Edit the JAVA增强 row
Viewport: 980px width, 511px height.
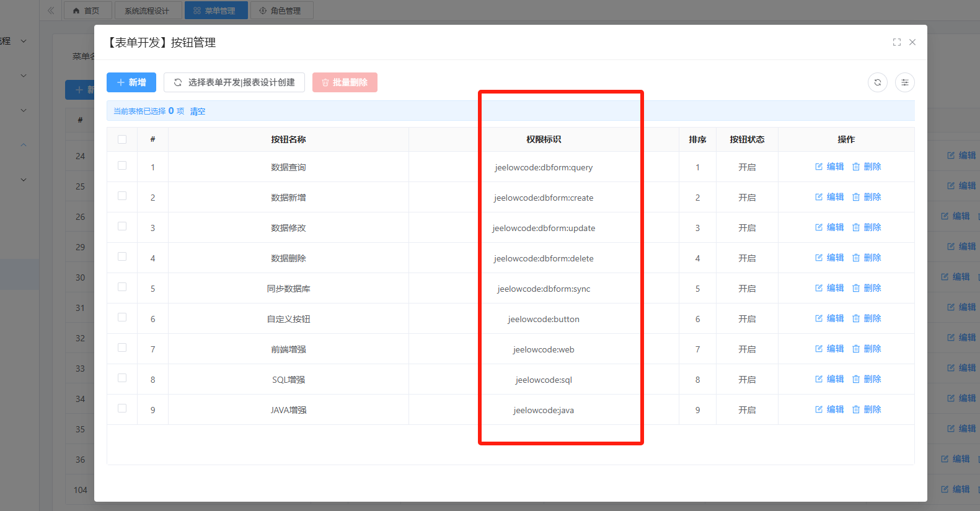point(829,409)
